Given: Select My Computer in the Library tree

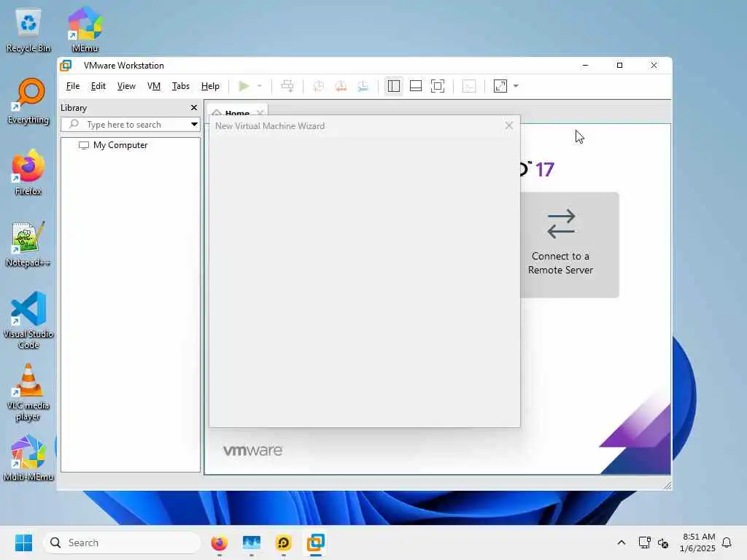Looking at the screenshot, I should [113, 145].
